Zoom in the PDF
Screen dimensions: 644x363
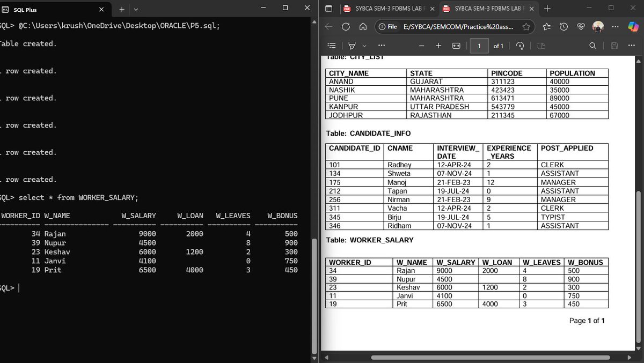pyautogui.click(x=438, y=46)
